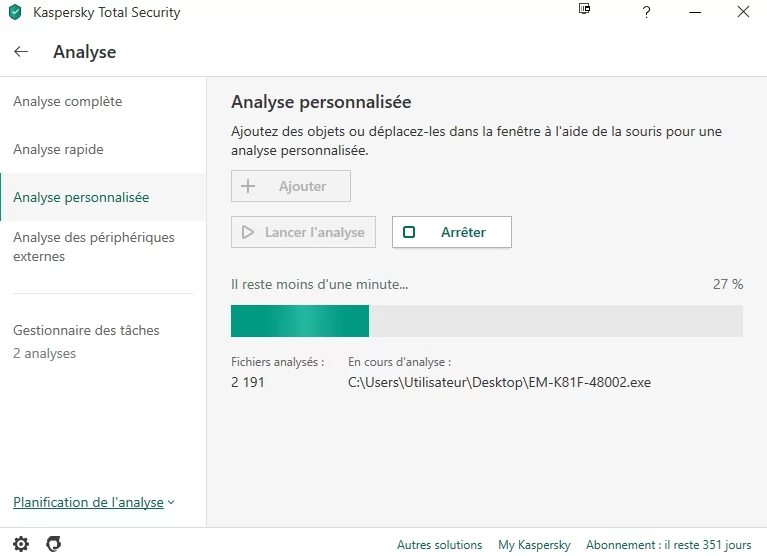
Task: Open the Autres solutions link
Action: [x=439, y=545]
